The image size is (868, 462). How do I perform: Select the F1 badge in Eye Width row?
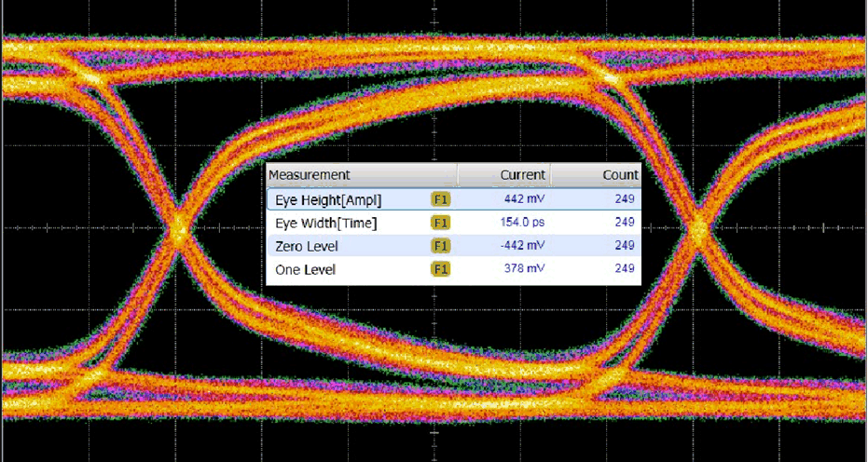[x=441, y=223]
